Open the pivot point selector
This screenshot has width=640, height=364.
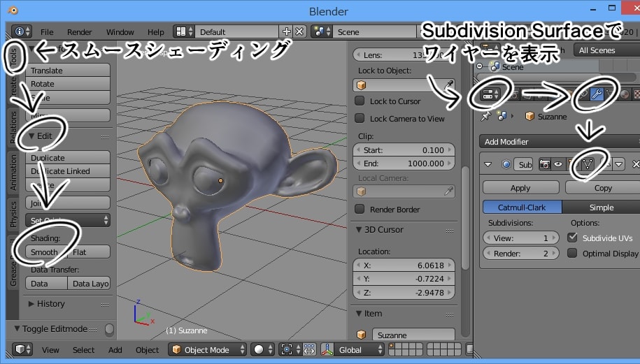[x=290, y=350]
